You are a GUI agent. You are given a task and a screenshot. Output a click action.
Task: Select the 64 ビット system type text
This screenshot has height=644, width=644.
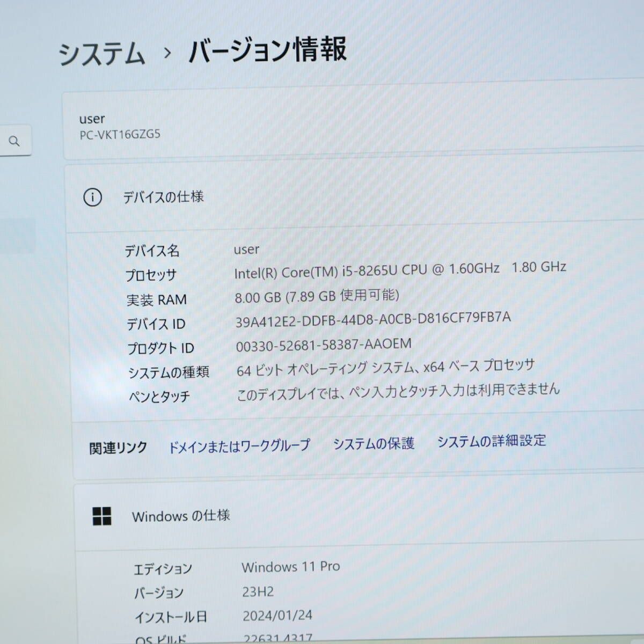pyautogui.click(x=386, y=368)
